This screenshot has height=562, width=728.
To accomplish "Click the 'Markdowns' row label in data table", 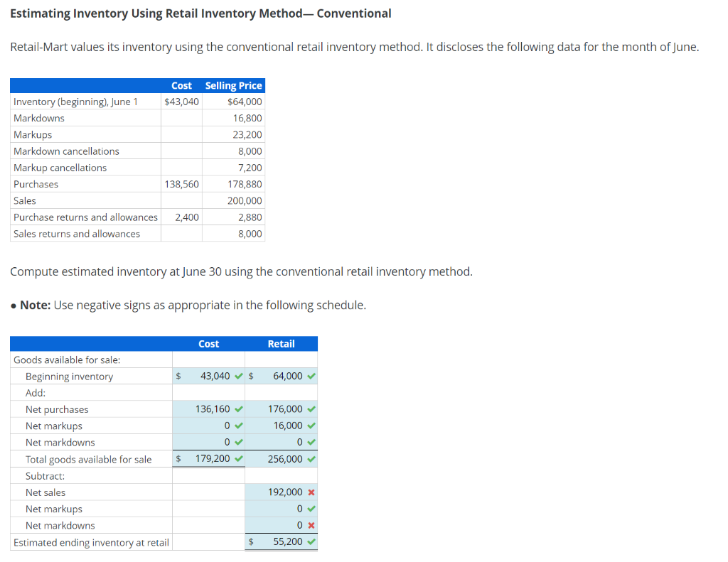I will point(39,118).
